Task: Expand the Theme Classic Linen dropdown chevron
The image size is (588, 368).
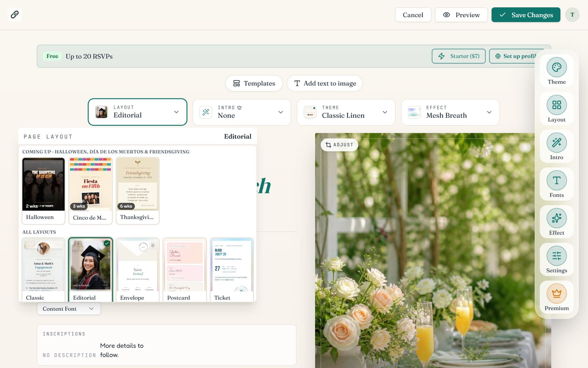Action: click(385, 112)
